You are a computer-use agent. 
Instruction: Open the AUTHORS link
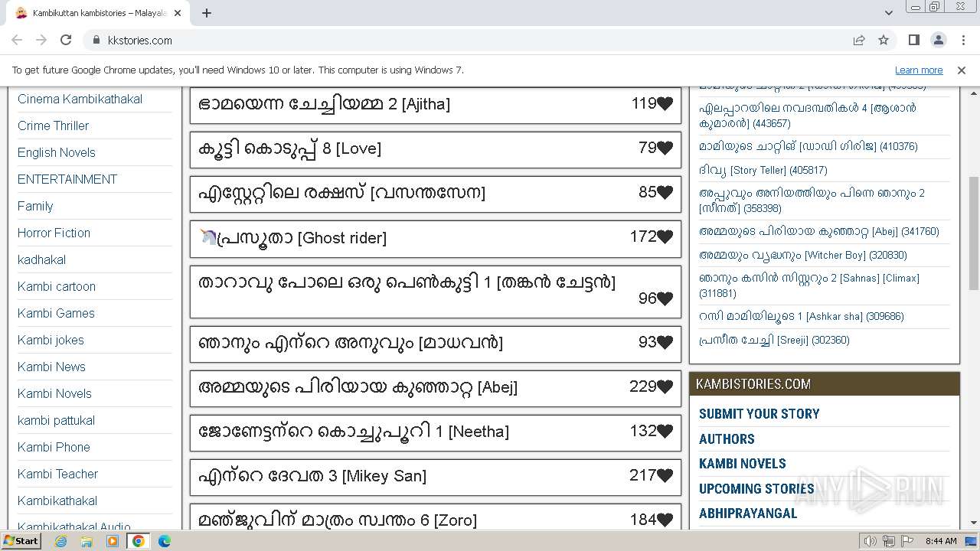[727, 439]
